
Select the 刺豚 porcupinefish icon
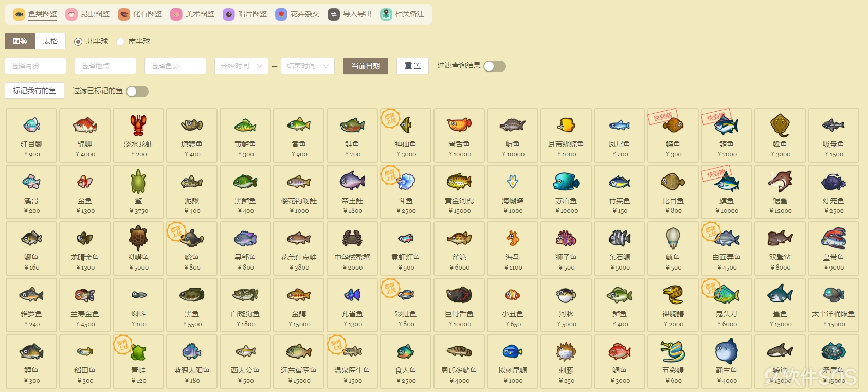tap(566, 351)
